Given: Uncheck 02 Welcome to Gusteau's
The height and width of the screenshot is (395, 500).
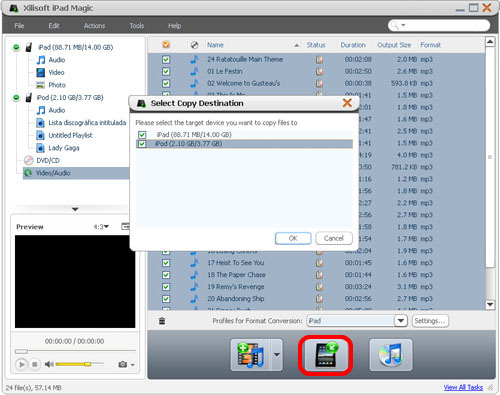Looking at the screenshot, I should tap(166, 83).
